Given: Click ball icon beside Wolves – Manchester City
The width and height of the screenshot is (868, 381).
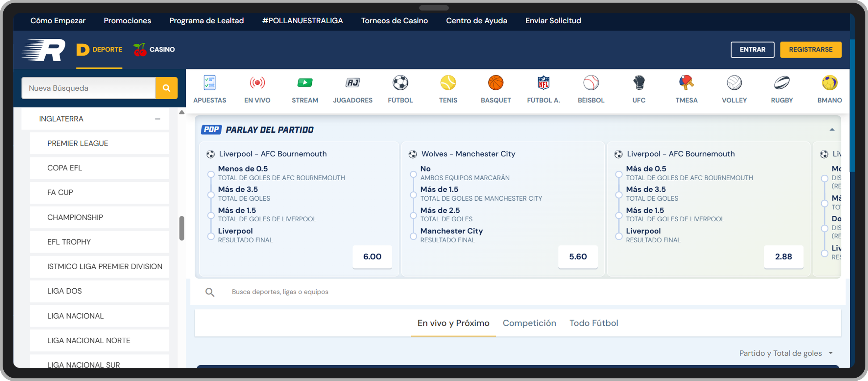Looking at the screenshot, I should 413,154.
